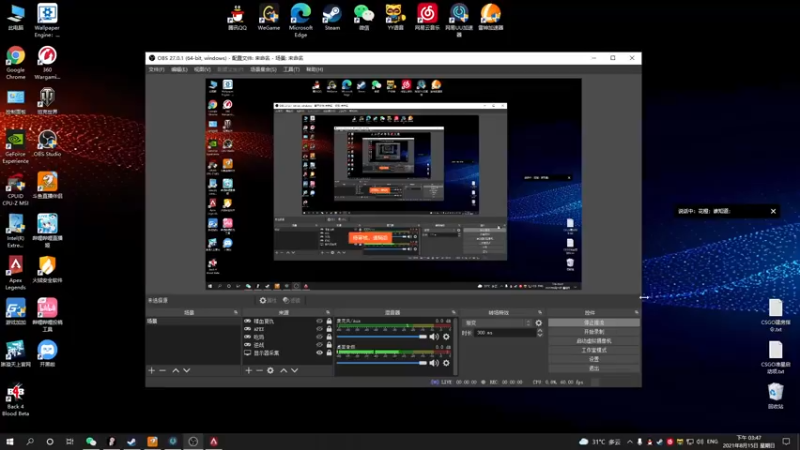Open GeForce Experience desktop shortcut

pyautogui.click(x=15, y=147)
